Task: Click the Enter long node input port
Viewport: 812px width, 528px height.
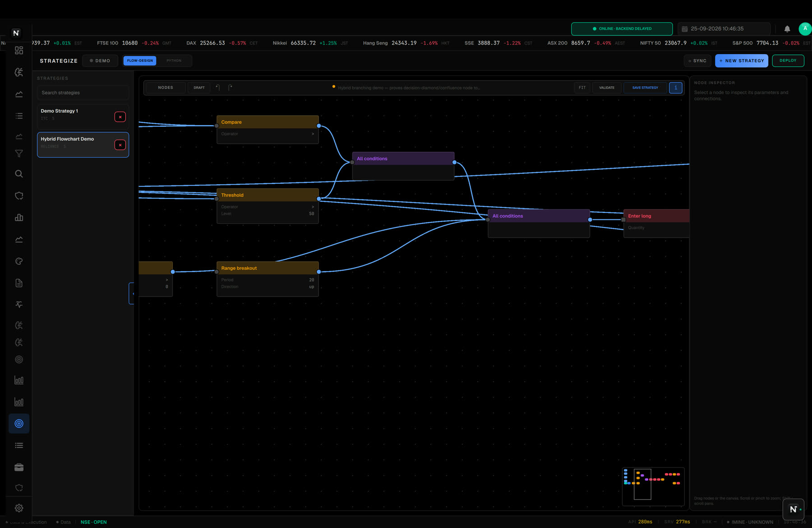Action: point(623,220)
